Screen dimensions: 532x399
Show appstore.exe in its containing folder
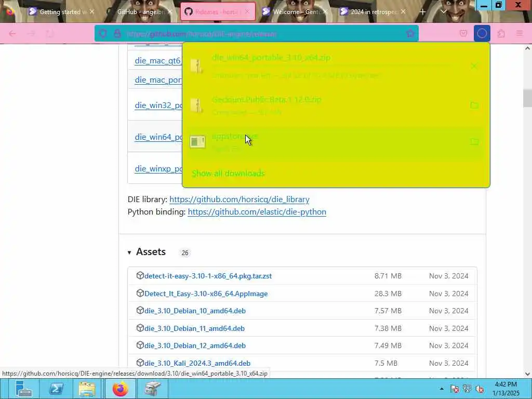pos(474,141)
